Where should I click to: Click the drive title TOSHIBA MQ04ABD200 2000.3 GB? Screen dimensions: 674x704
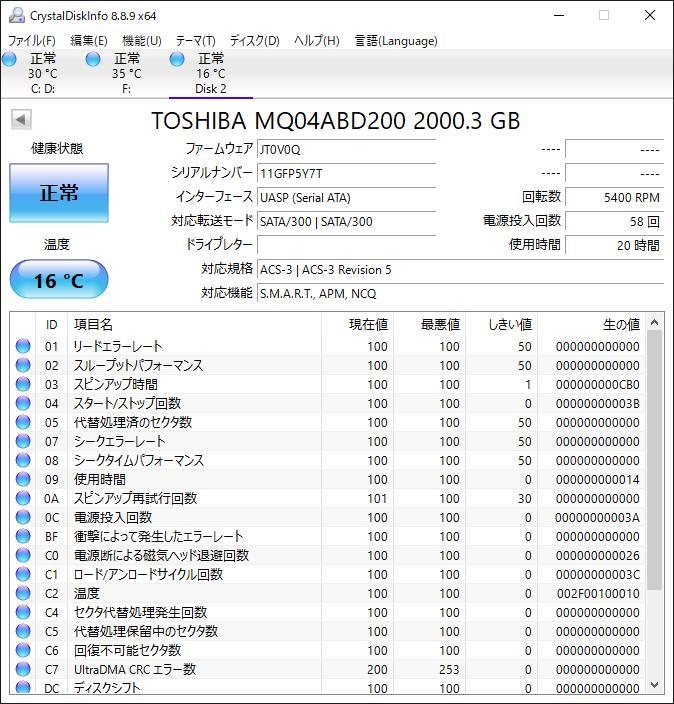point(336,121)
